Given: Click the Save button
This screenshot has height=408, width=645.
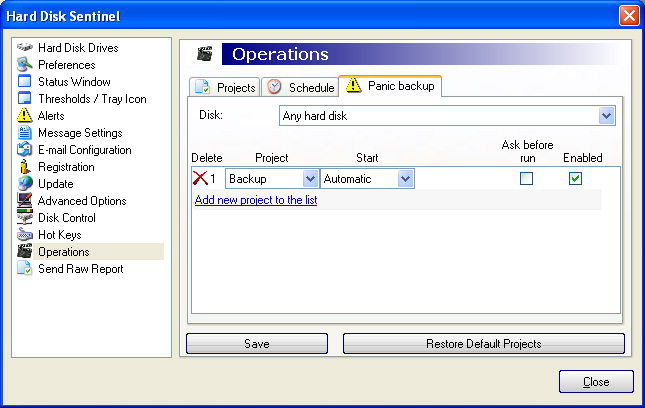Looking at the screenshot, I should click(x=257, y=343).
